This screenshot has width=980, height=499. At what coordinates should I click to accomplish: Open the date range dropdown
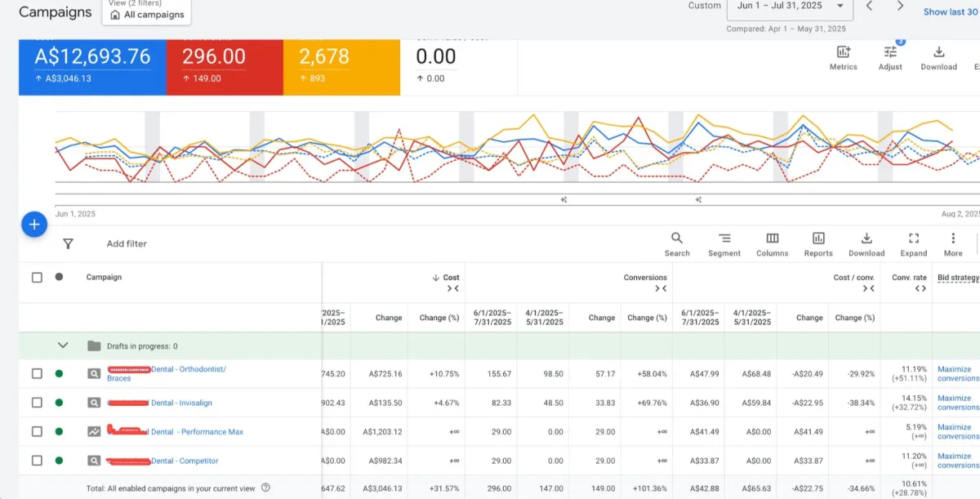coord(789,7)
